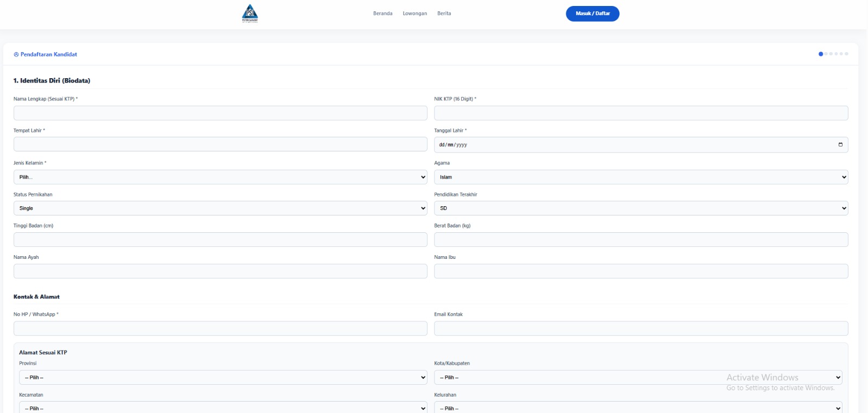The image size is (868, 413).
Task: Select the Provinsi dropdown
Action: pos(223,377)
